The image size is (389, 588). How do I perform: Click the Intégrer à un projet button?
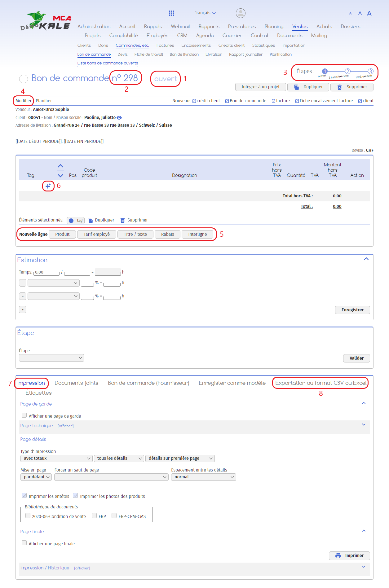click(x=260, y=87)
